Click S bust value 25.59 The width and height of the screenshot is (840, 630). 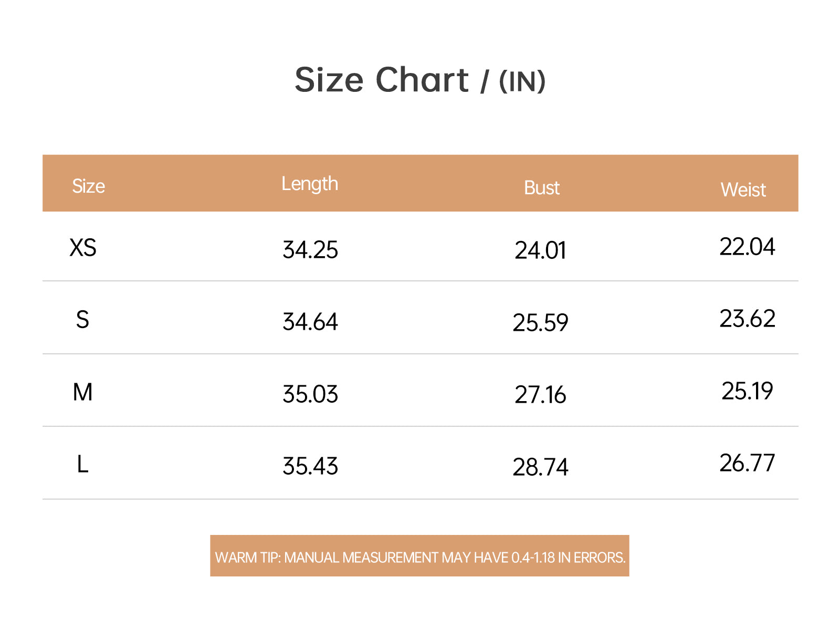(x=540, y=323)
